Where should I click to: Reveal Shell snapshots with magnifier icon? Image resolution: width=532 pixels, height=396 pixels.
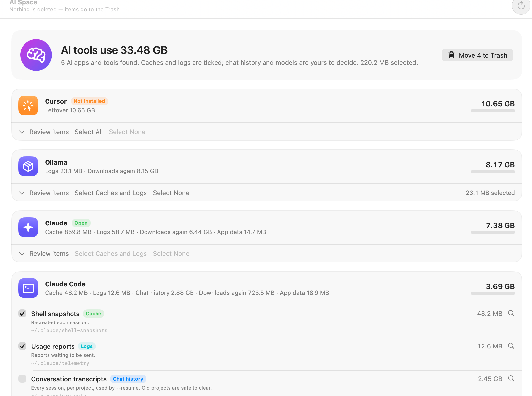pyautogui.click(x=511, y=313)
